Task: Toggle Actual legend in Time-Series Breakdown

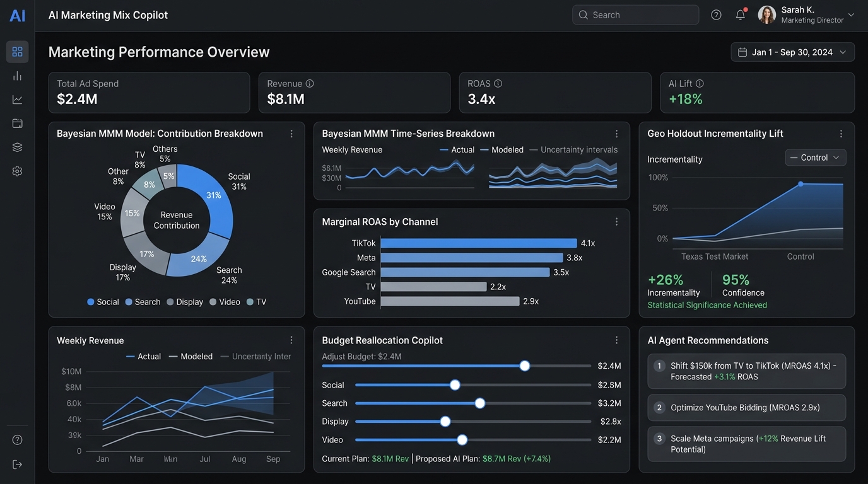Action: click(457, 149)
